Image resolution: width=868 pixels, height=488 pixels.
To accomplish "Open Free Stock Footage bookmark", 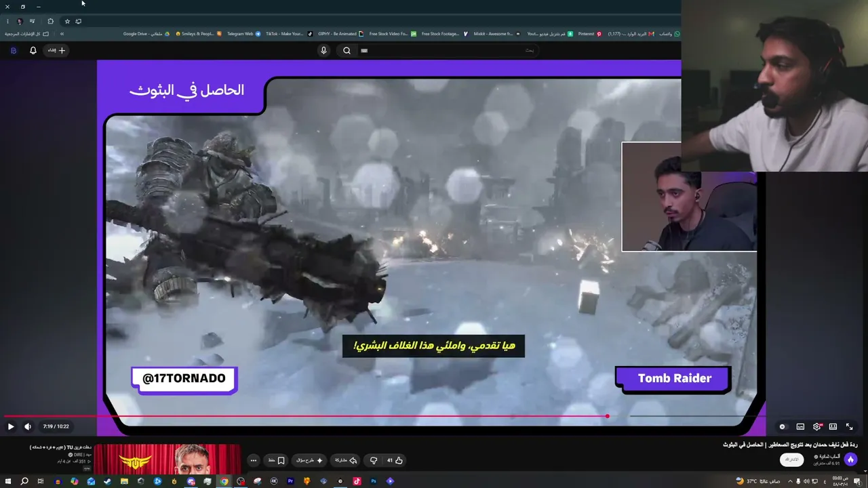I will [x=444, y=34].
